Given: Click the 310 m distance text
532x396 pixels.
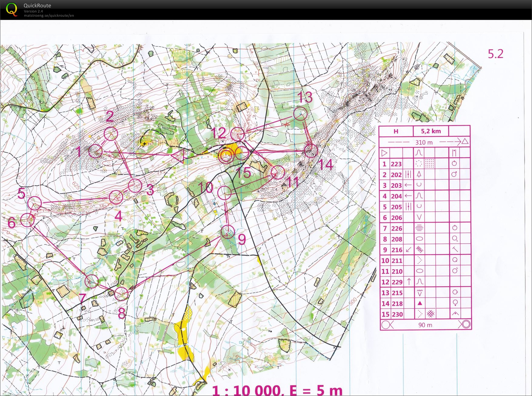Looking at the screenshot, I should 424,142.
